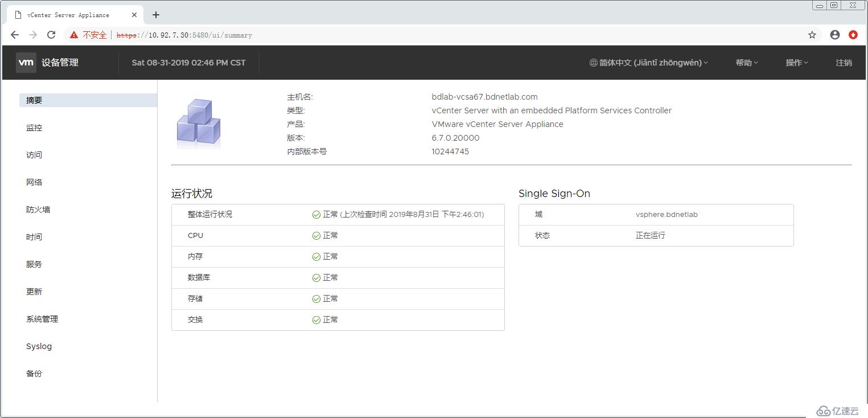Click the Single Sign-On section heading
Viewport: 868px width, 418px height.
pos(554,194)
